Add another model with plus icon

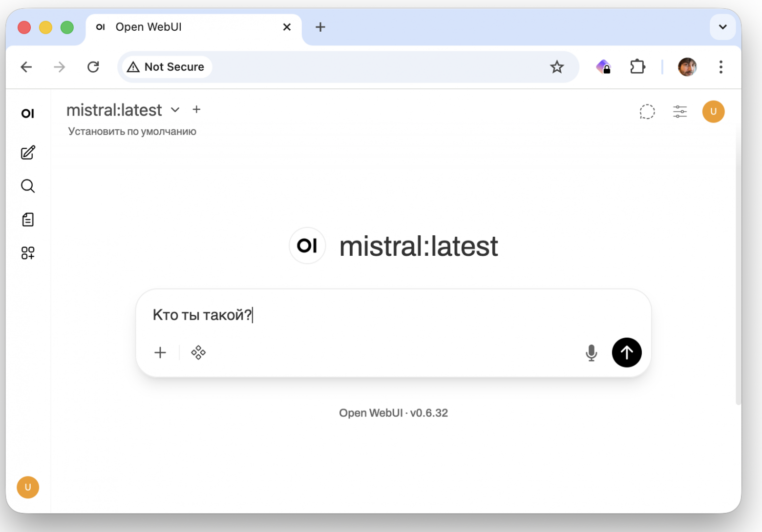[196, 110]
